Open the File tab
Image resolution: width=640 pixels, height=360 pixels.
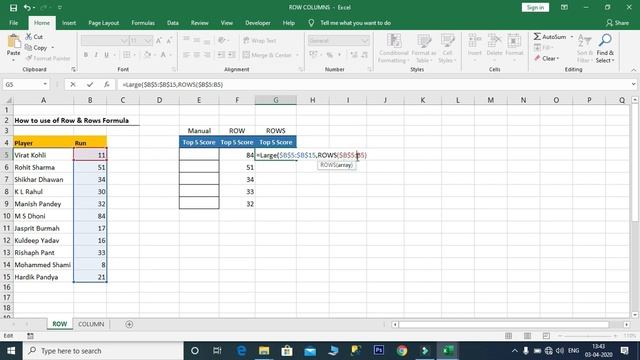[x=13, y=23]
